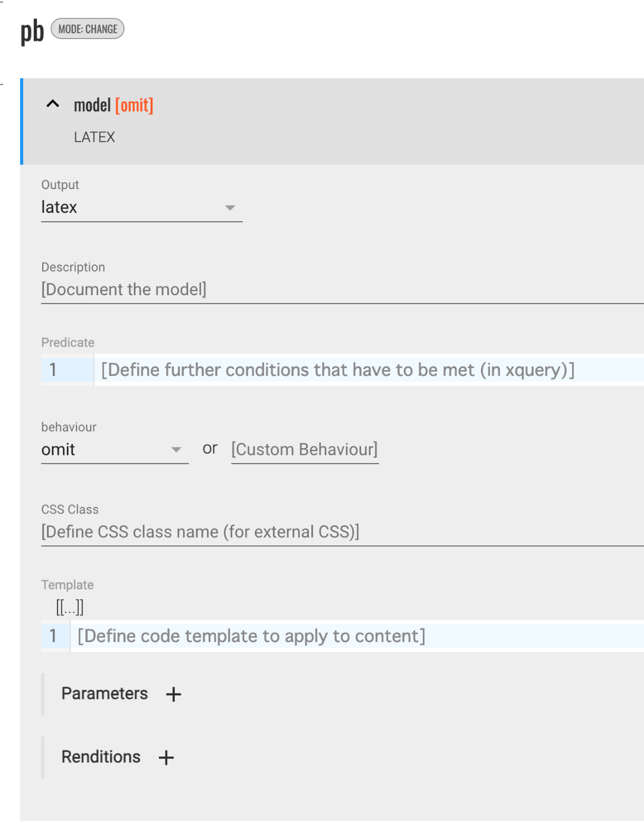This screenshot has height=830, width=644.
Task: Focus the Template code editor
Action: point(356,636)
